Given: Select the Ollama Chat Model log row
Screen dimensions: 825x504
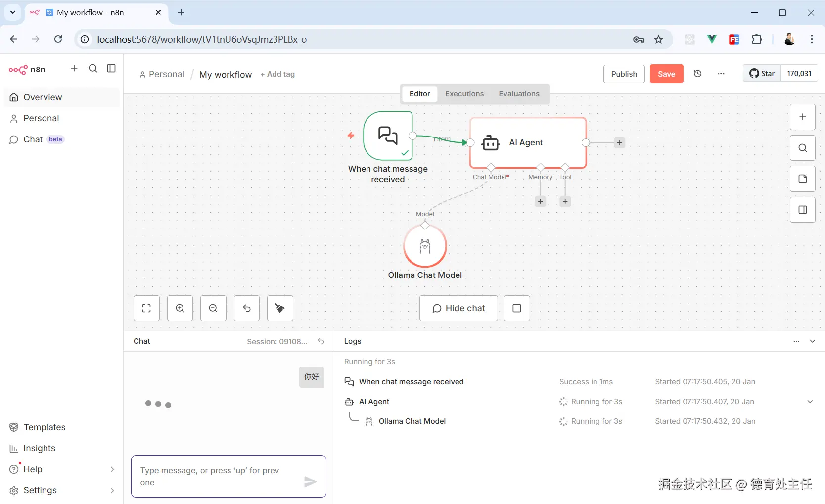Looking at the screenshot, I should tap(579, 421).
